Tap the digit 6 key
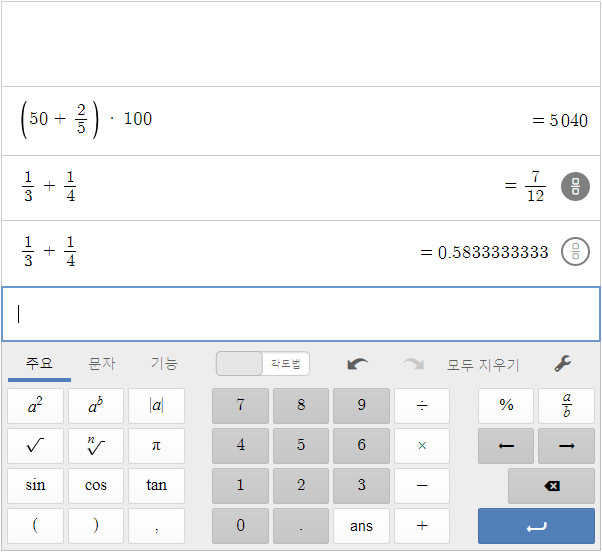 click(x=361, y=446)
